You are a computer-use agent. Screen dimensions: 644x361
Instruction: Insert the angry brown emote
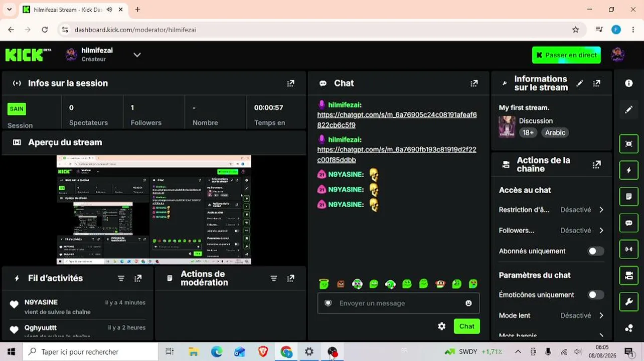coord(341,284)
